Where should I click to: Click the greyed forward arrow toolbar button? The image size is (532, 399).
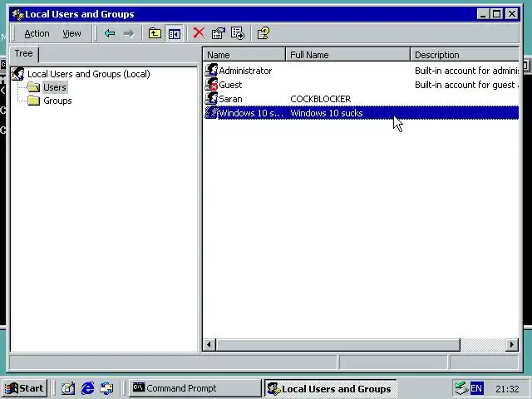pos(129,33)
